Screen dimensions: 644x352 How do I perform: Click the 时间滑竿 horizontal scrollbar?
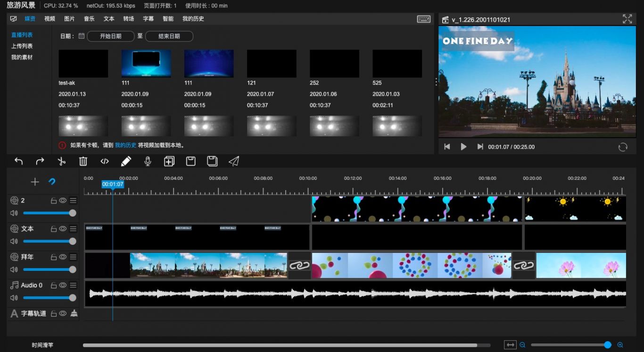(280, 345)
